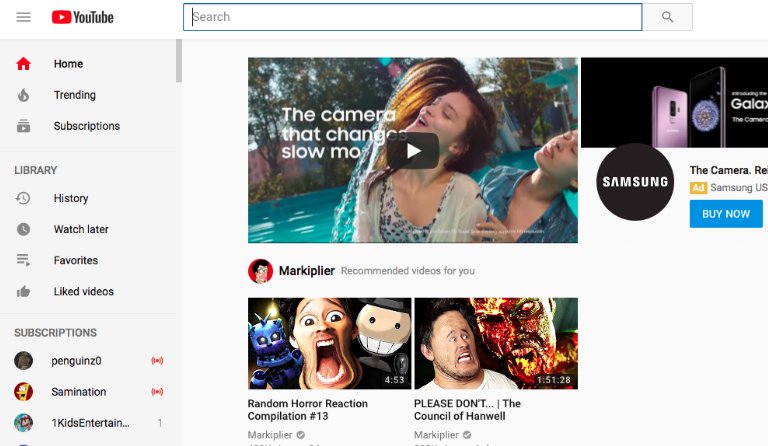Play the Samsung camera ad video
Screen dimensions: 768x446
[x=412, y=151]
